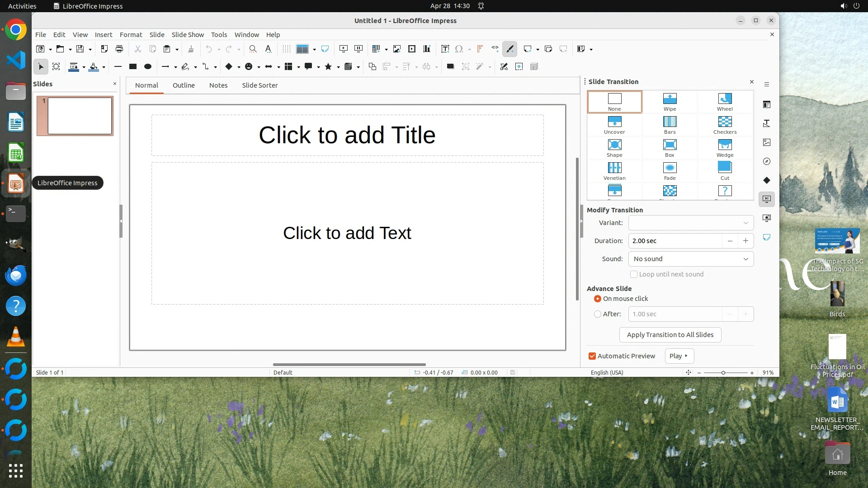Viewport: 868px width, 488px height.
Task: Open the Sound dropdown list
Action: (x=691, y=259)
